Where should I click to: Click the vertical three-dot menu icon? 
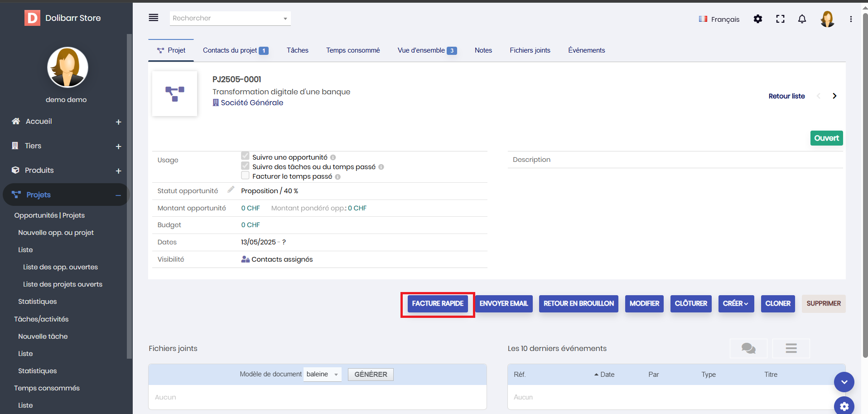point(851,19)
